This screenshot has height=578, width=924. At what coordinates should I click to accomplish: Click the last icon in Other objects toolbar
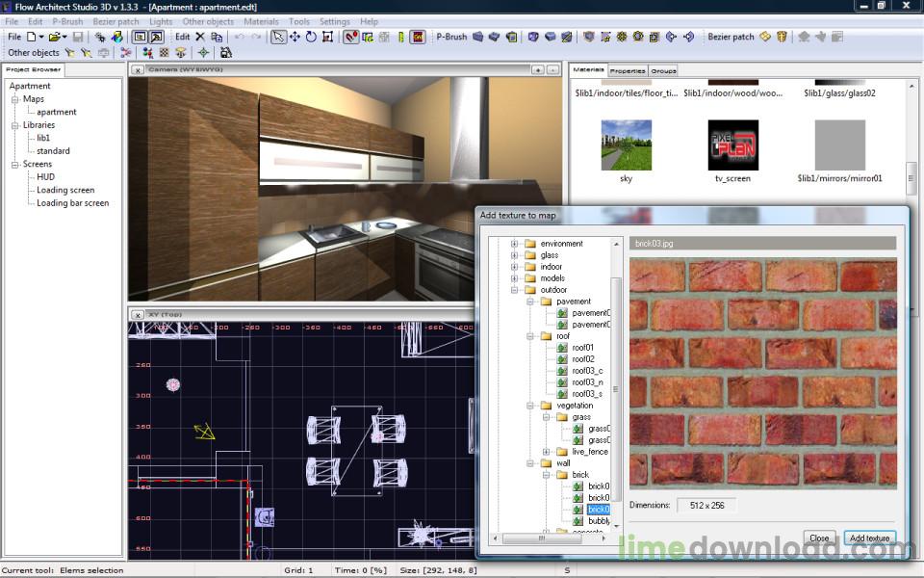coord(225,52)
